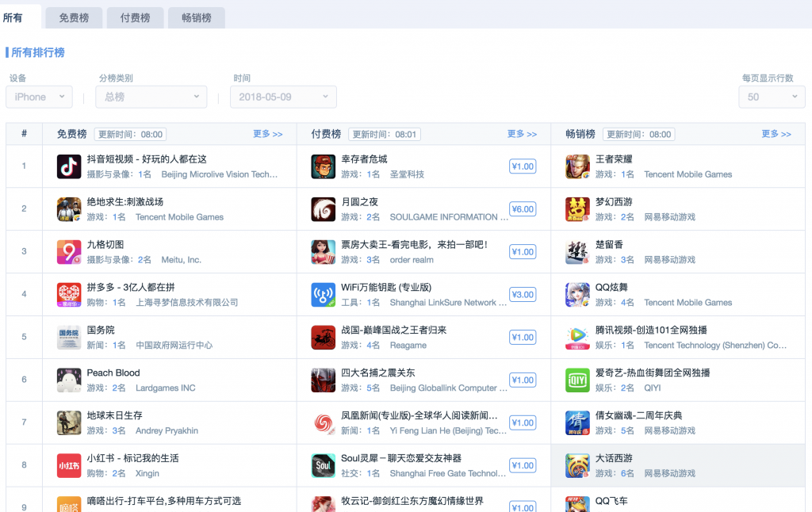This screenshot has height=512, width=812.
Task: Click the ¥6.00 price button for 月圆之夜
Action: [x=523, y=209]
